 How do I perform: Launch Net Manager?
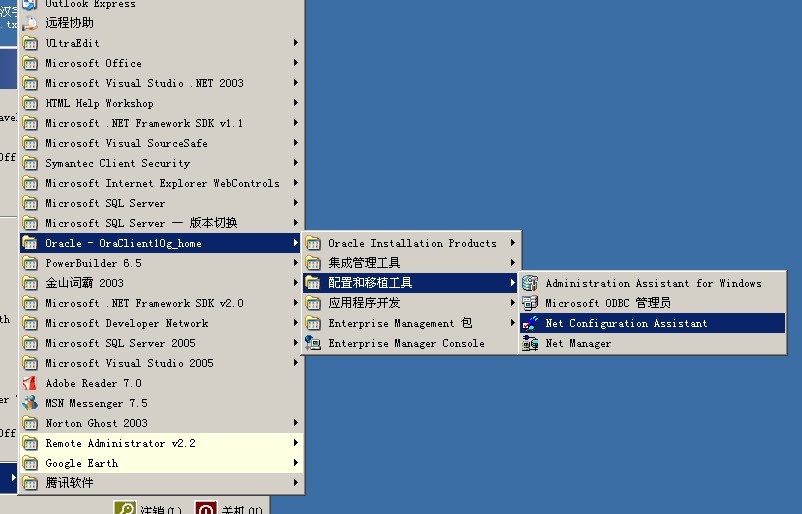click(652, 343)
